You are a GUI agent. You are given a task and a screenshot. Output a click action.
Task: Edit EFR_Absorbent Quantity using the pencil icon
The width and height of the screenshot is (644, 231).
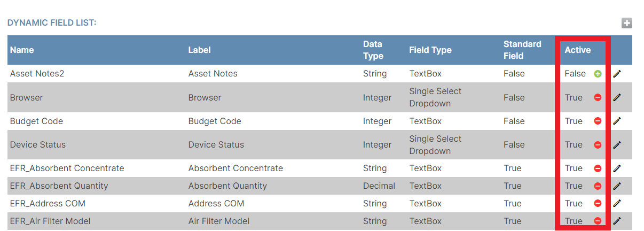point(617,186)
